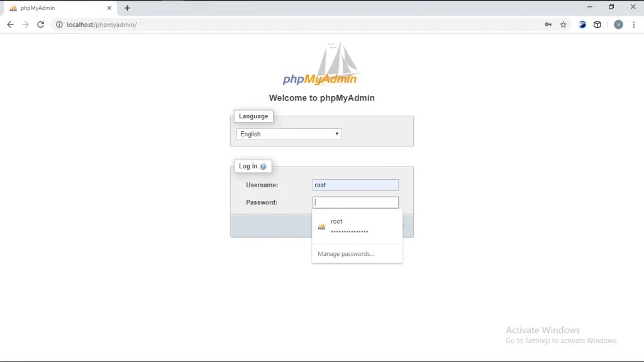The width and height of the screenshot is (644, 362).
Task: Click the Welcome to phpMyAdmin heading
Action: (321, 97)
